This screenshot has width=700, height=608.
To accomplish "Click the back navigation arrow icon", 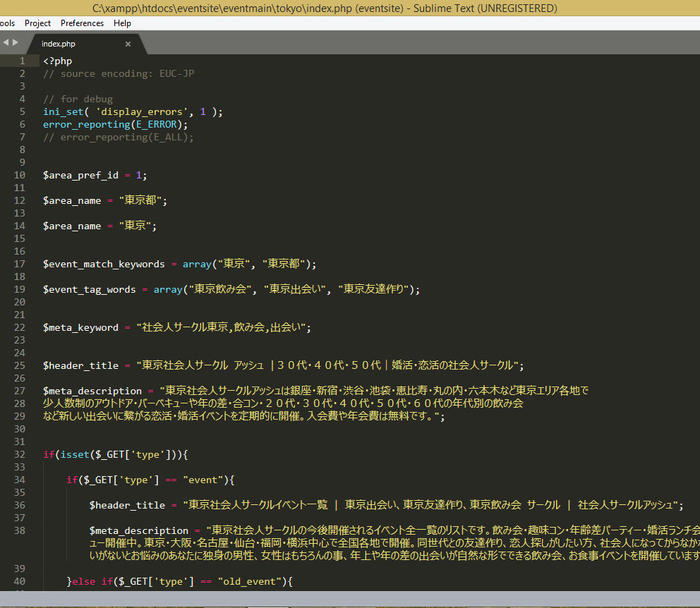I will pos(6,42).
